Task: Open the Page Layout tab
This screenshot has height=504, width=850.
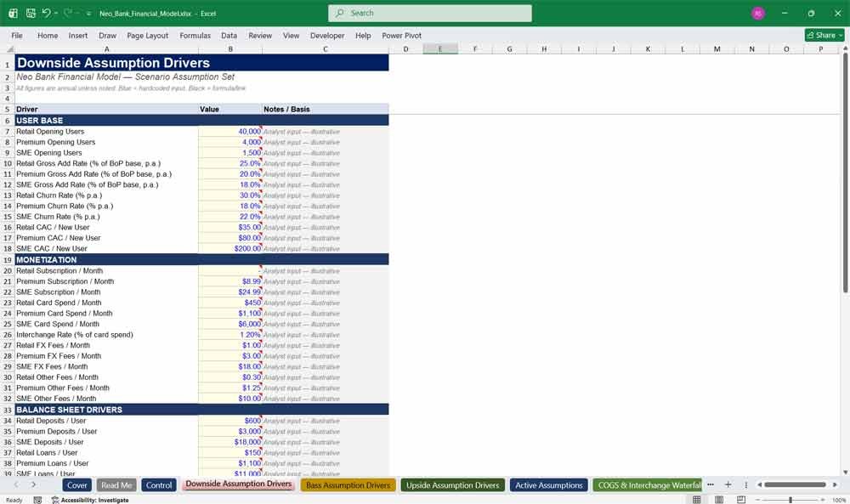Action: tap(147, 35)
